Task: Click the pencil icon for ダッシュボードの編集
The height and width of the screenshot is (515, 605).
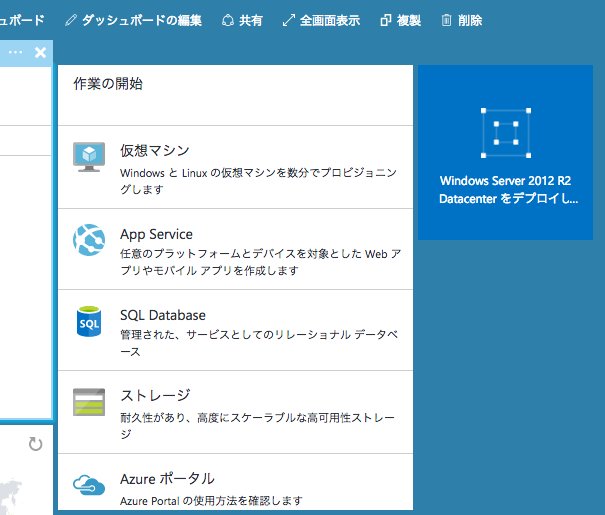Action: pos(71,20)
